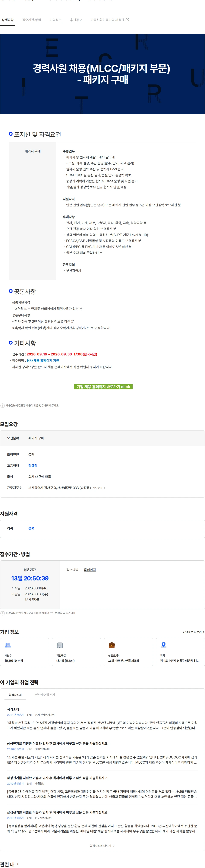Click 정규직 employment type text

[33, 466]
